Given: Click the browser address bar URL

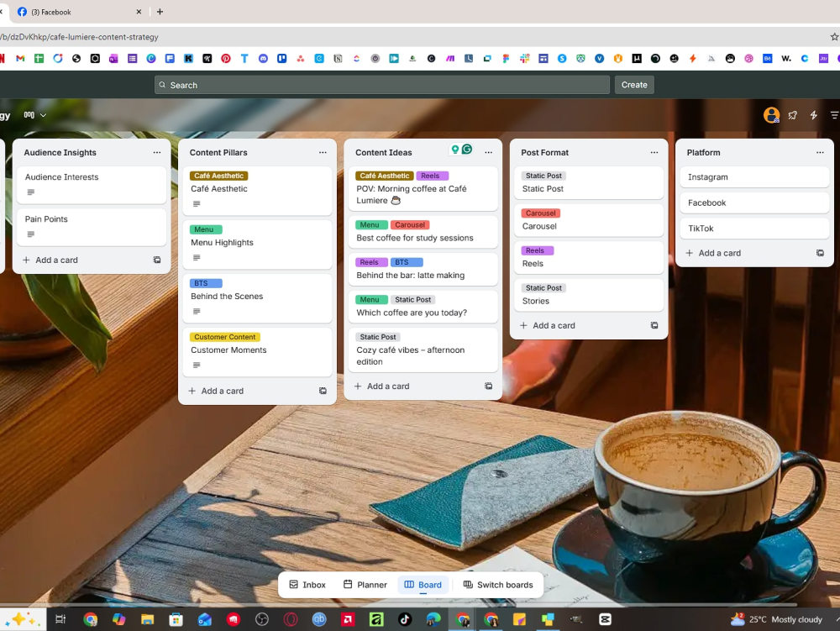Looking at the screenshot, I should 79,37.
